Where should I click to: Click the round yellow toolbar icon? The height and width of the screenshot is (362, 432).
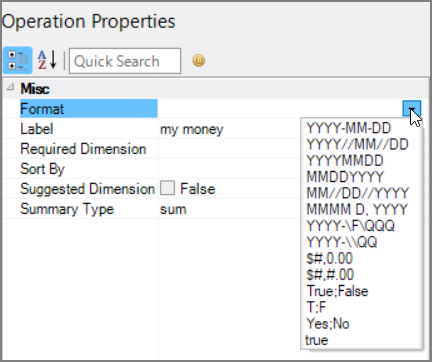[199, 60]
